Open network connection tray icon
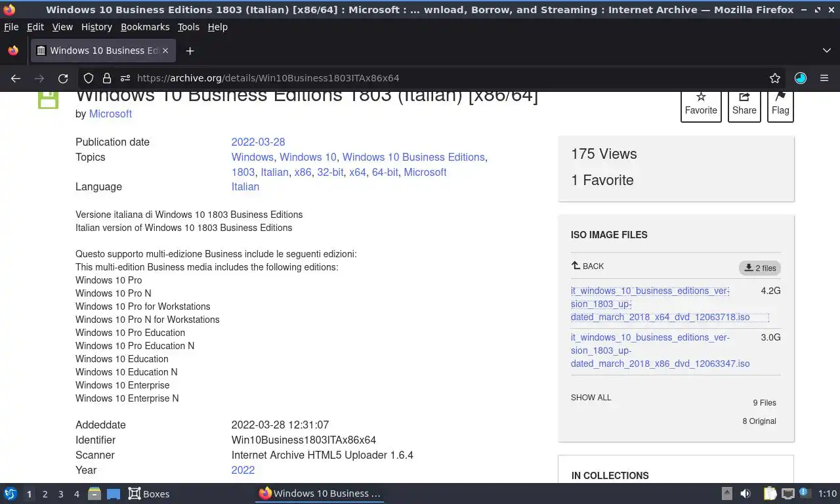Viewport: 840px width, 504px height. 788,493
